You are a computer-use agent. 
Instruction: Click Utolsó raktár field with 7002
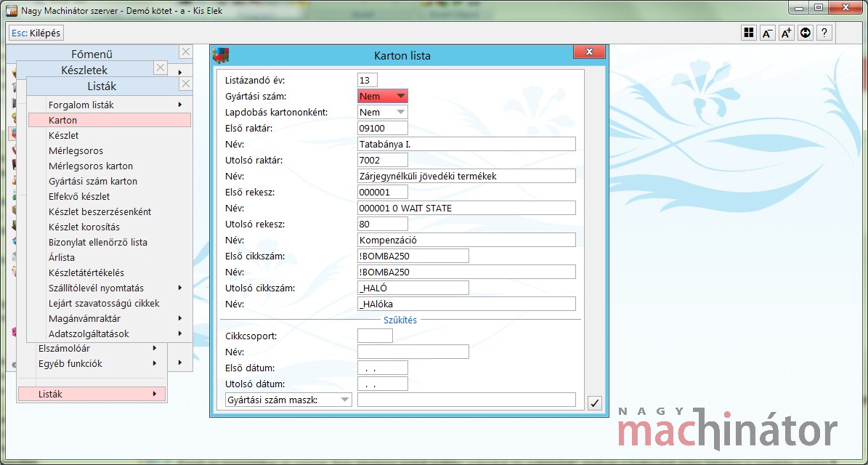(383, 160)
